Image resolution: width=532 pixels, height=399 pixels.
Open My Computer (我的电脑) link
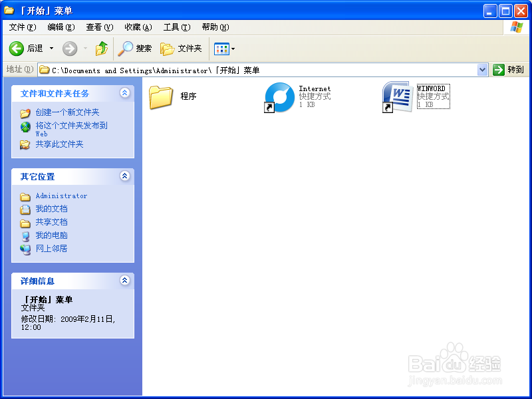pyautogui.click(x=52, y=235)
